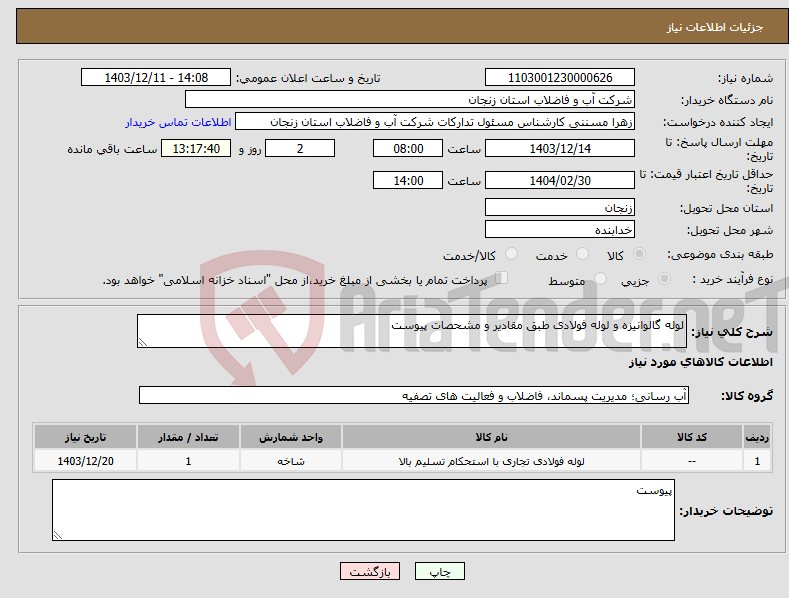789x598 pixels.
Task: Select the متوسط purchase type radio
Action: (x=600, y=278)
